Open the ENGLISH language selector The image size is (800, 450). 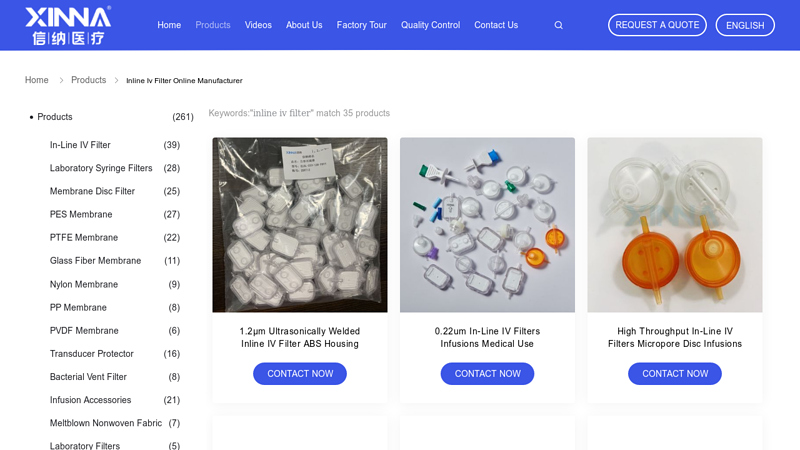pos(745,25)
